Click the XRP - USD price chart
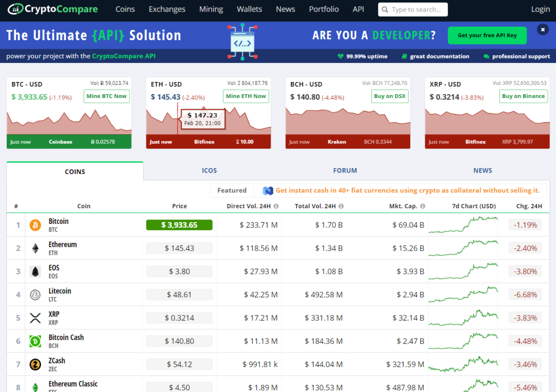 coord(487,121)
